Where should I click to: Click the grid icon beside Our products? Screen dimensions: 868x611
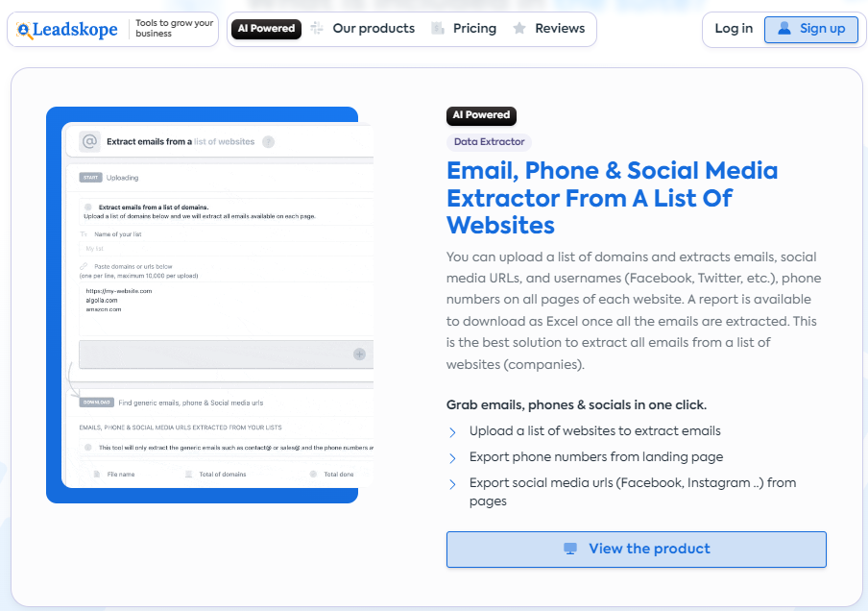(x=318, y=29)
